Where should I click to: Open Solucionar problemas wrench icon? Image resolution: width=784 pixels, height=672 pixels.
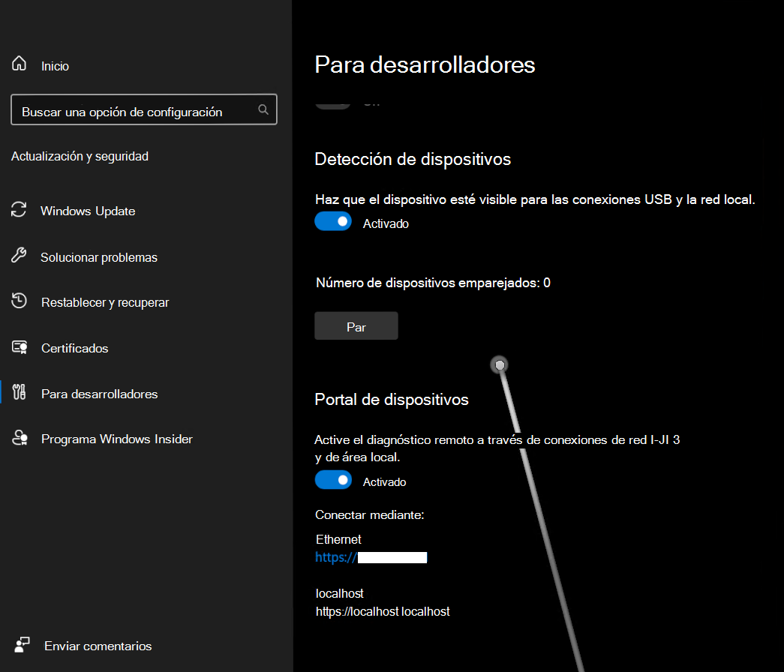coord(18,256)
